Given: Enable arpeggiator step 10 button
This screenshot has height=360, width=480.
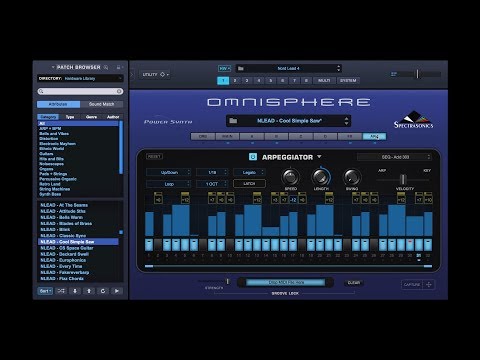Looking at the screenshot, I should [x=230, y=245].
